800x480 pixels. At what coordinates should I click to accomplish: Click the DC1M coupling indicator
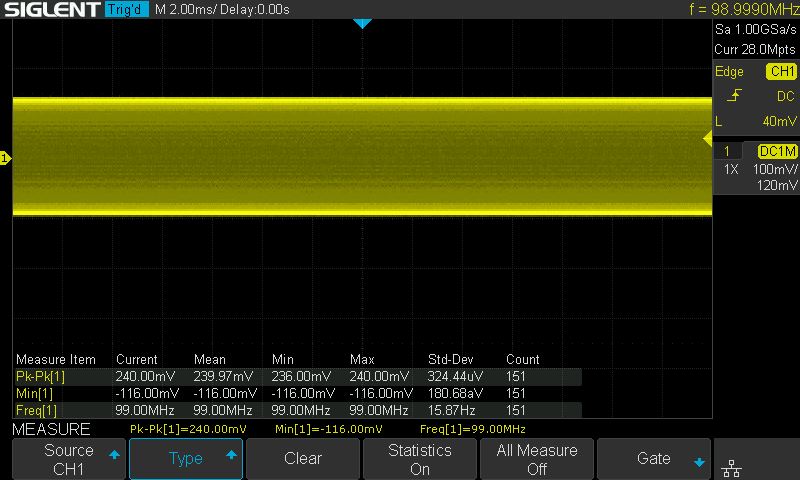[777, 151]
